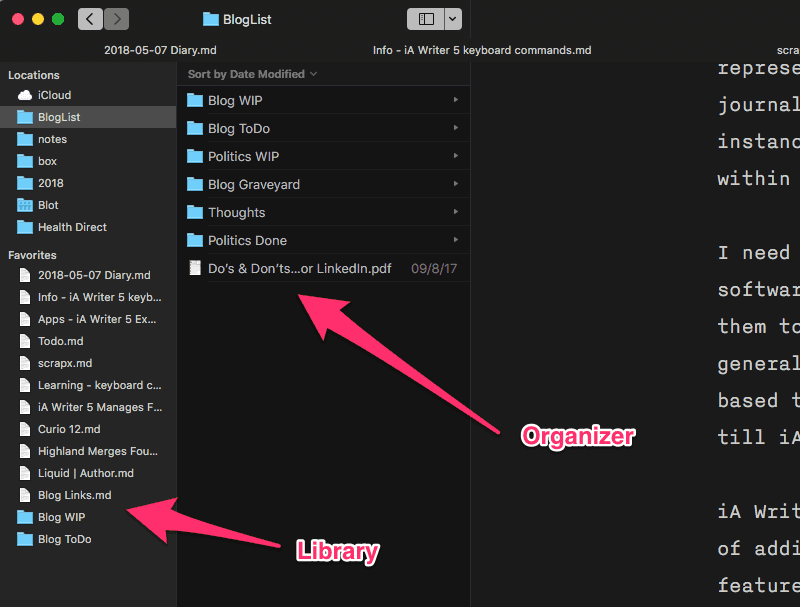800x607 pixels.
Task: Click the box folder icon
Action: 25,161
